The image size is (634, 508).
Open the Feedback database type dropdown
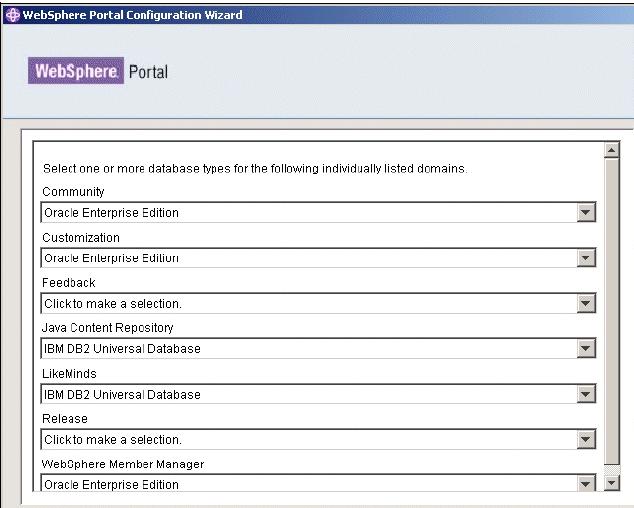click(x=318, y=303)
